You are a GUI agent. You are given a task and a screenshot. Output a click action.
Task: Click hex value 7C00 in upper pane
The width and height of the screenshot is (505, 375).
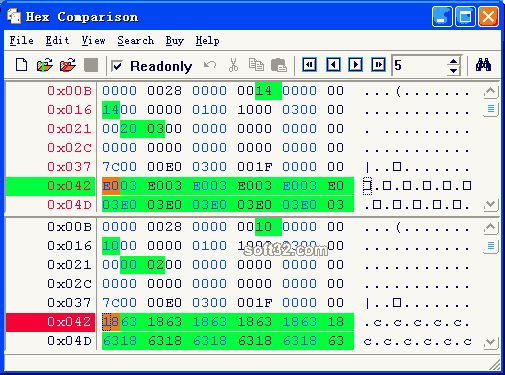(120, 167)
